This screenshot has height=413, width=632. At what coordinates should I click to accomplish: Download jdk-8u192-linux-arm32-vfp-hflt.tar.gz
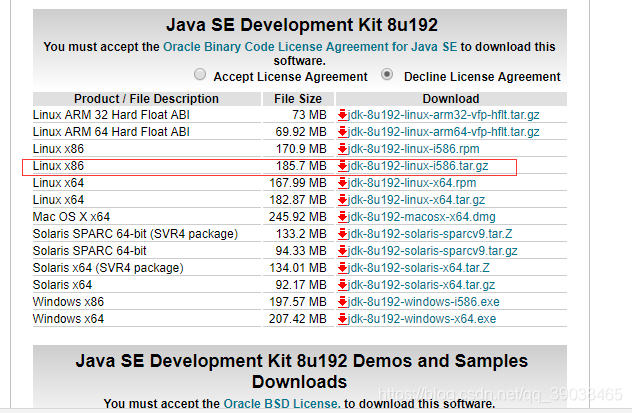(443, 115)
